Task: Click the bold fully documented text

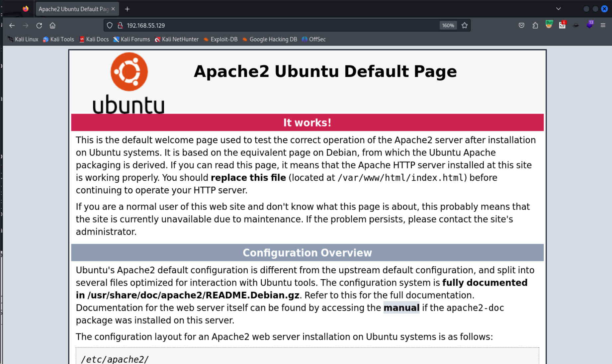Action: tap(485, 283)
